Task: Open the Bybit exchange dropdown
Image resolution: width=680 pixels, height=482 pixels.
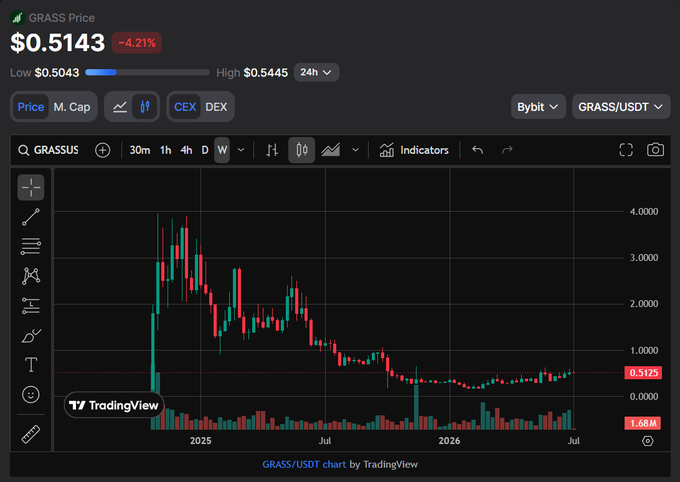Action: [x=538, y=107]
